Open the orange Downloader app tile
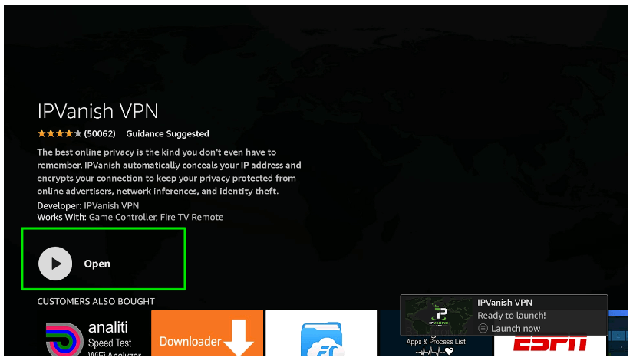This screenshot has width=633, height=364. tap(207, 333)
